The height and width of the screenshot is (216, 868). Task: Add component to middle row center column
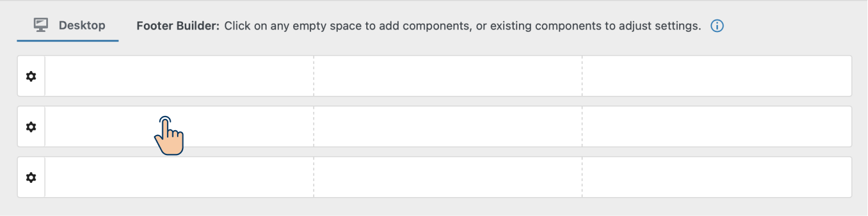[x=448, y=127]
